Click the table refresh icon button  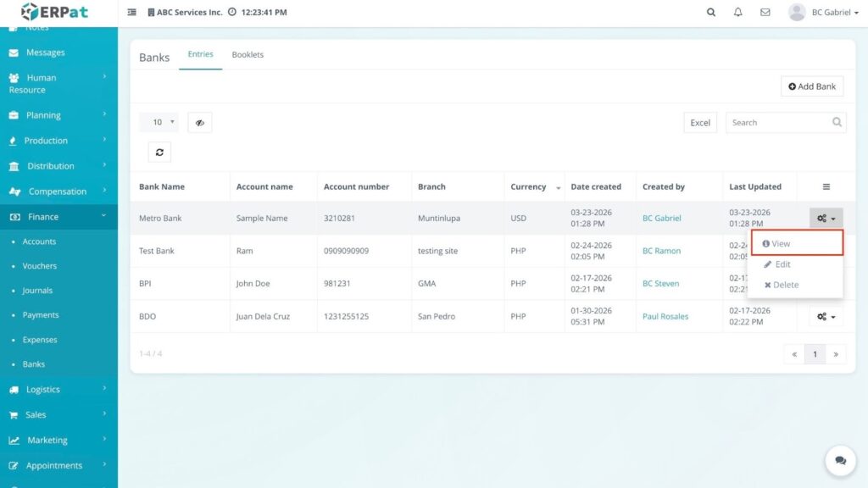coord(159,152)
